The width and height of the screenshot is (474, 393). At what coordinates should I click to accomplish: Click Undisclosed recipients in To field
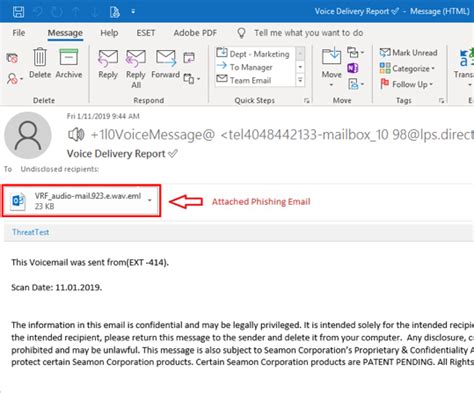pos(60,169)
